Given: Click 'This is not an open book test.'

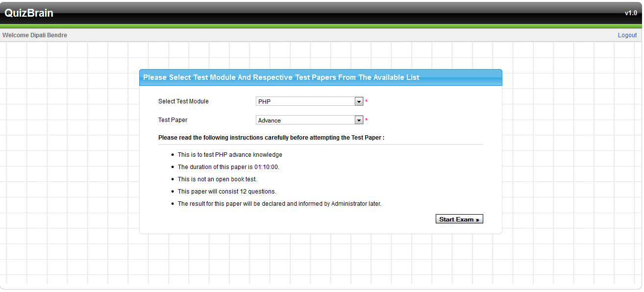Looking at the screenshot, I should (x=217, y=179).
